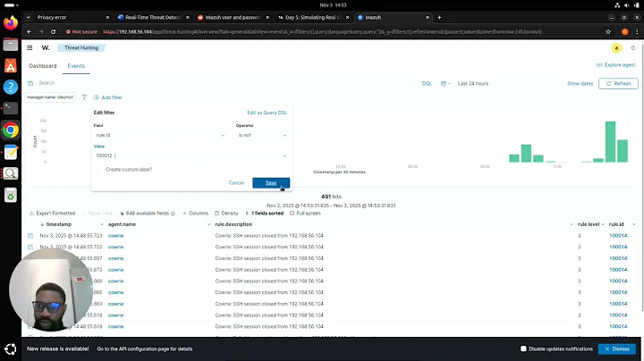Open the Chrome profile icon
Image resolution: width=644 pixels, height=361 pixels.
(624, 32)
